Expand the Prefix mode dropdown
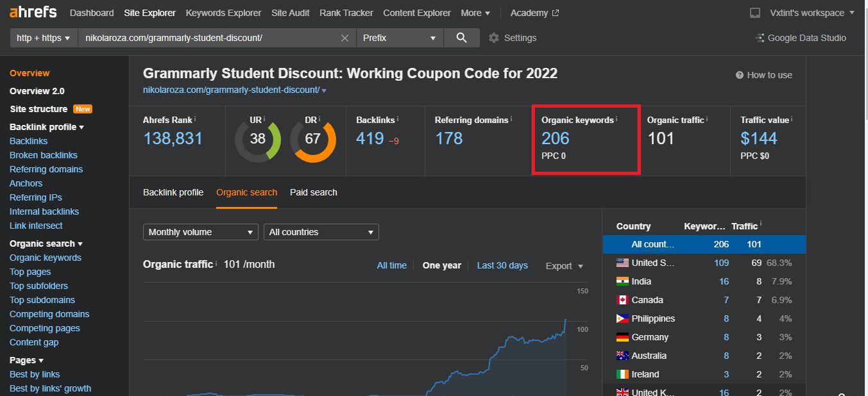 399,38
